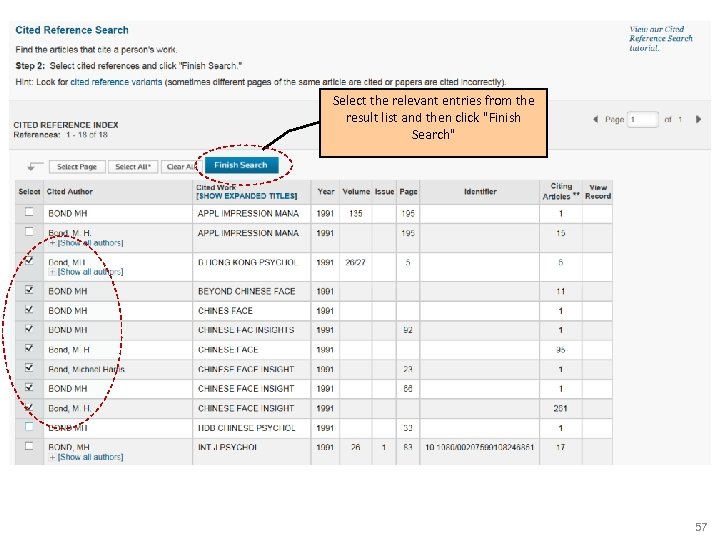Click the View Record column header

[598, 192]
